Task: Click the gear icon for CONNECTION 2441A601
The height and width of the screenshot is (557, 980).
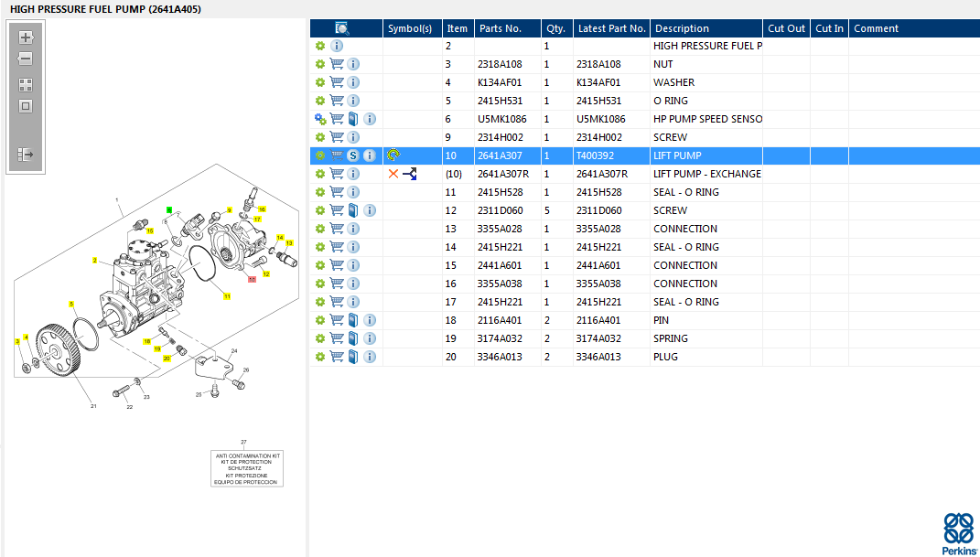Action: [320, 265]
